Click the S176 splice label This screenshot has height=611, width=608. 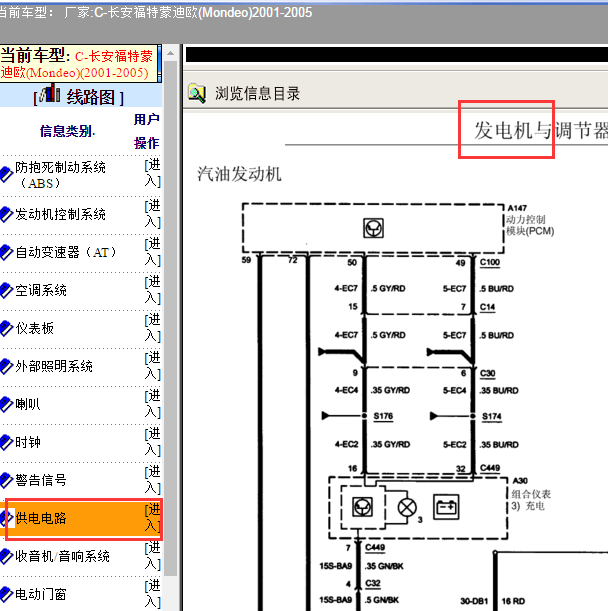[383, 416]
